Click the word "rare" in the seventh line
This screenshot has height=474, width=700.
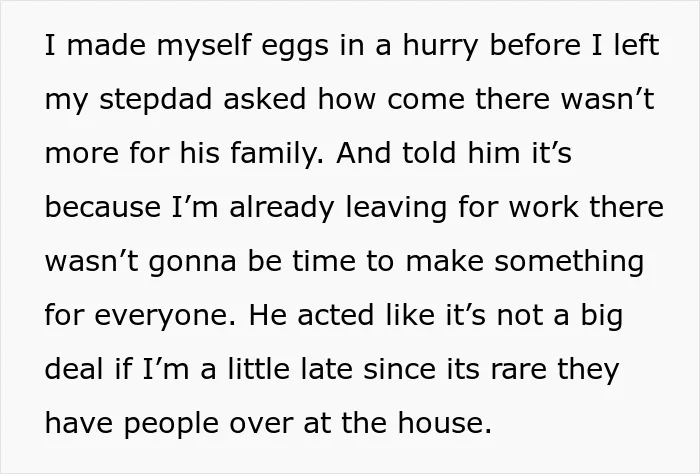pyautogui.click(x=518, y=371)
